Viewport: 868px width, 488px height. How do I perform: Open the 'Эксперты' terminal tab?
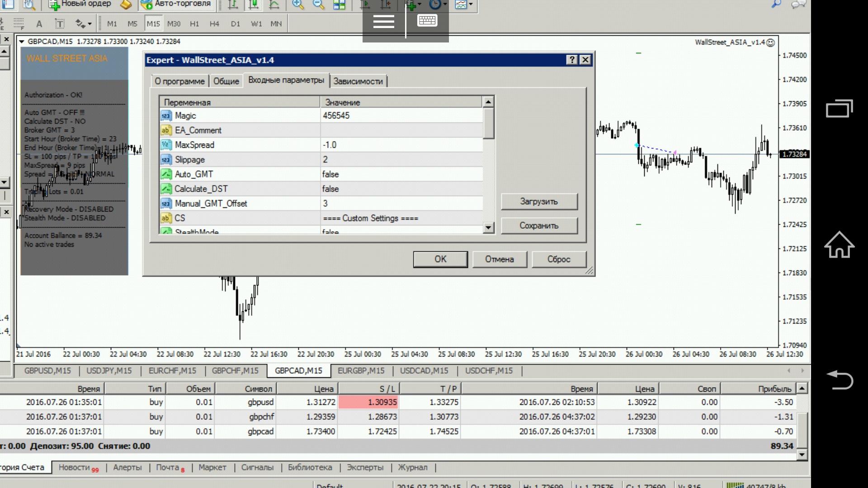(x=365, y=468)
